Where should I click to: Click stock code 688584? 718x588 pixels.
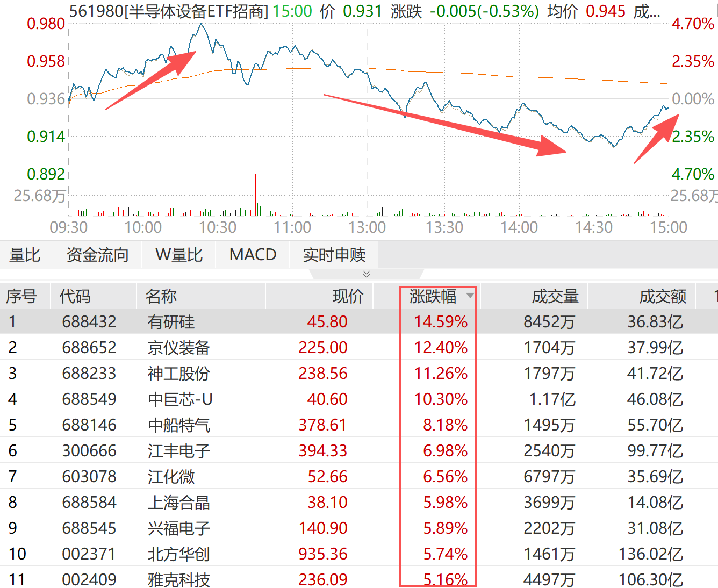[x=89, y=503]
